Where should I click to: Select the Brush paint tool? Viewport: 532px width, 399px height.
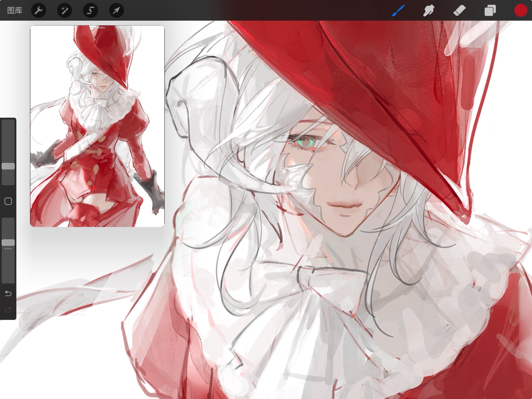[x=398, y=11]
